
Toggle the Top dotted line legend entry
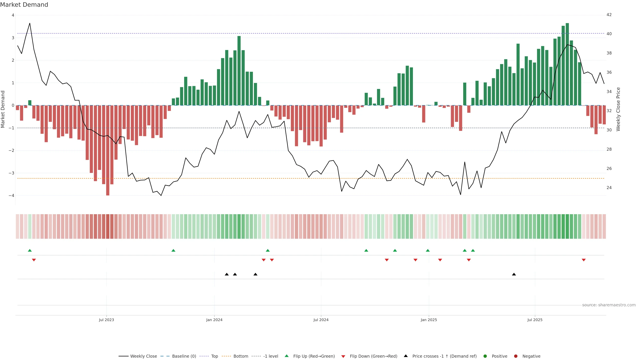tap(214, 356)
